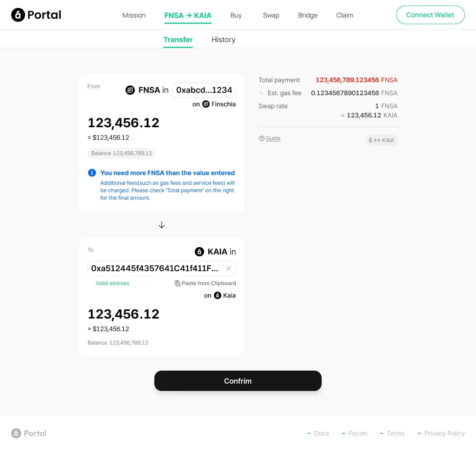
Task: Click the blue info icon beside the warning
Action: pos(92,173)
